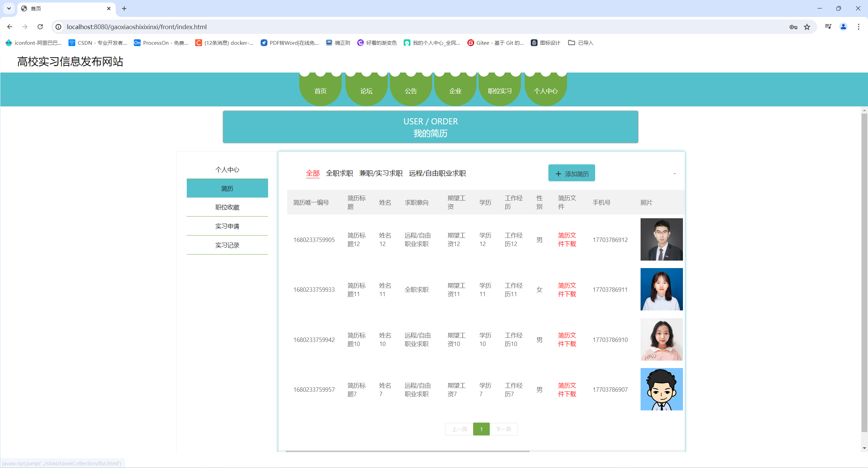Click the 添加简历 button
This screenshot has height=468, width=868.
click(x=571, y=173)
